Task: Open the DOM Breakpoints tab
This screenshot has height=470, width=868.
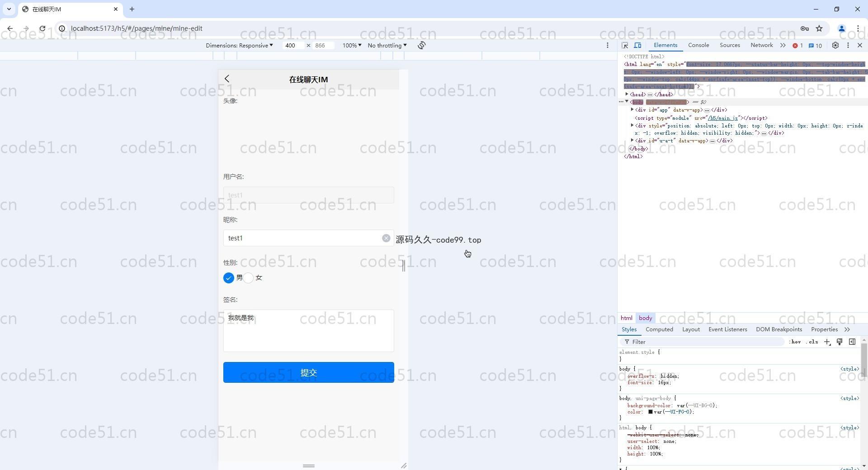Action: pyautogui.click(x=779, y=329)
